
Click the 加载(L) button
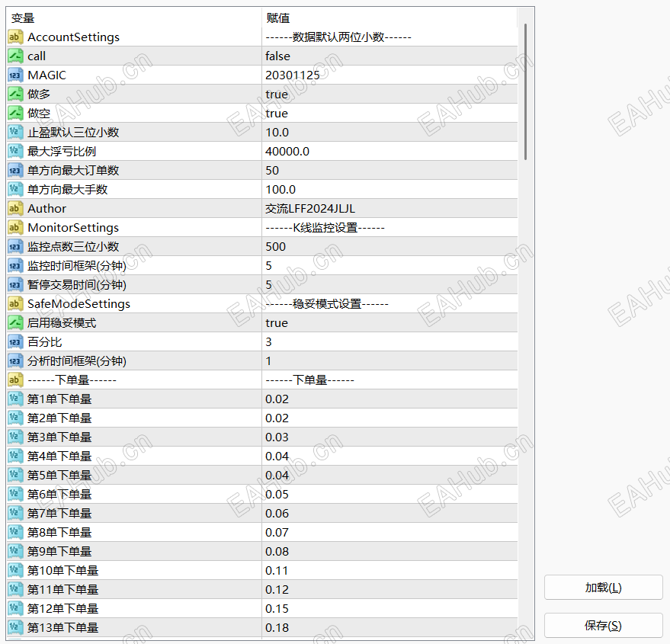(603, 587)
